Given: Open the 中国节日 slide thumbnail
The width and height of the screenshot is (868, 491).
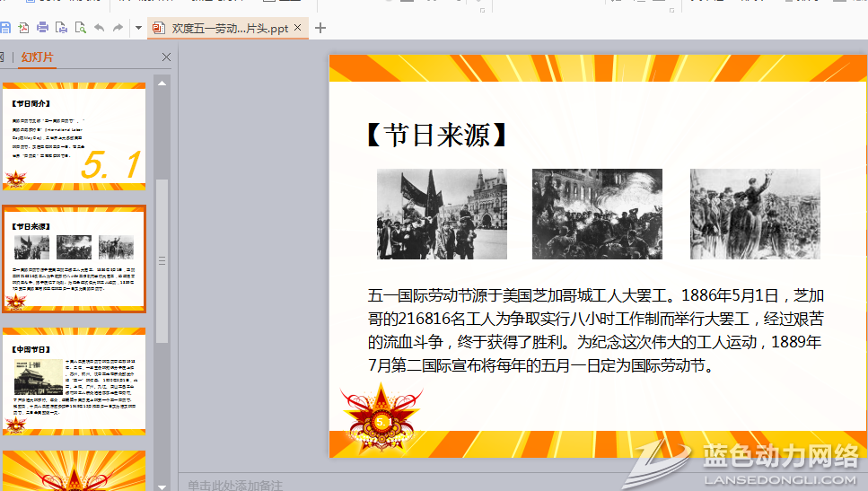Looking at the screenshot, I should pyautogui.click(x=74, y=381).
